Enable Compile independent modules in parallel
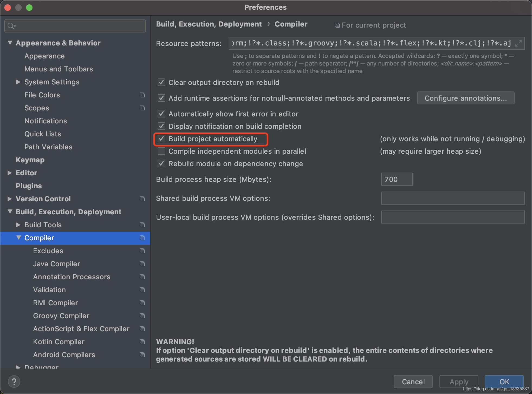Screen dimensions: 532x394 tap(161, 151)
